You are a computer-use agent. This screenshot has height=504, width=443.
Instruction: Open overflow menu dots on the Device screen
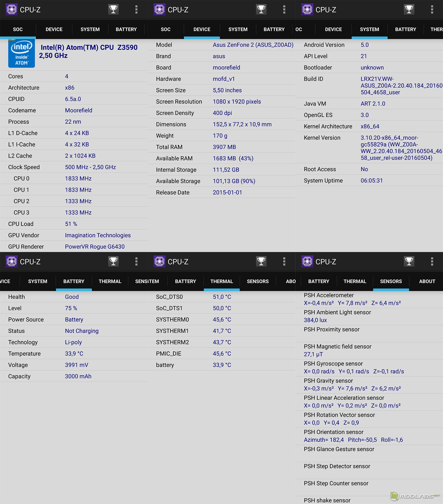(x=284, y=9)
